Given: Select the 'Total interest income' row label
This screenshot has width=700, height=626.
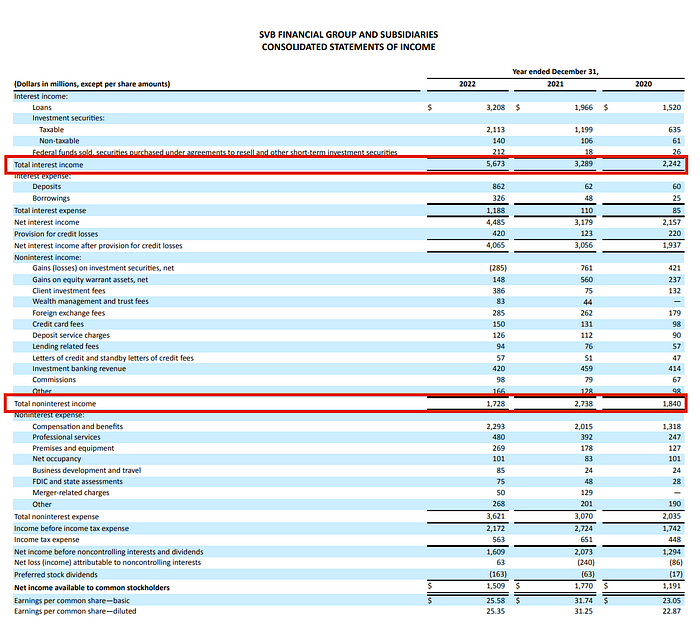Looking at the screenshot, I should [x=48, y=165].
